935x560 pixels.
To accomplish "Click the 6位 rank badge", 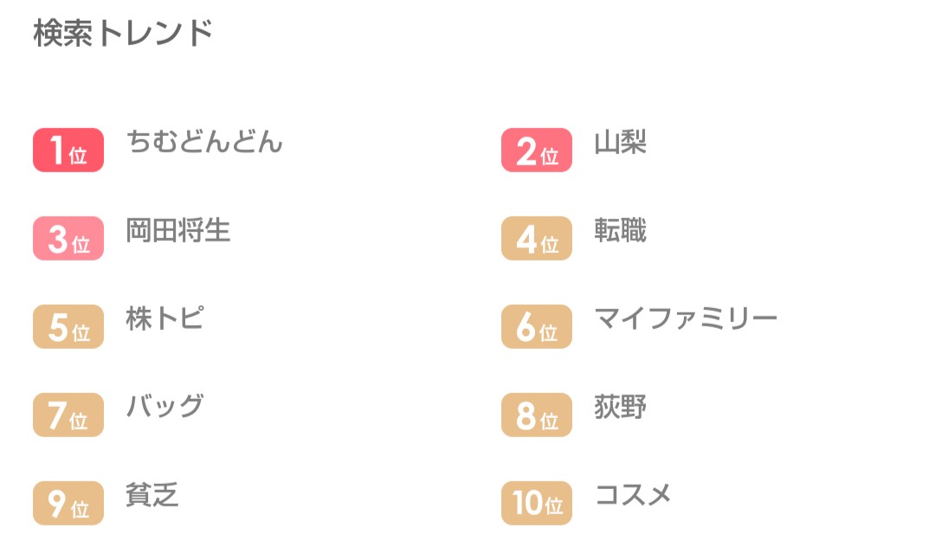I will (x=537, y=327).
